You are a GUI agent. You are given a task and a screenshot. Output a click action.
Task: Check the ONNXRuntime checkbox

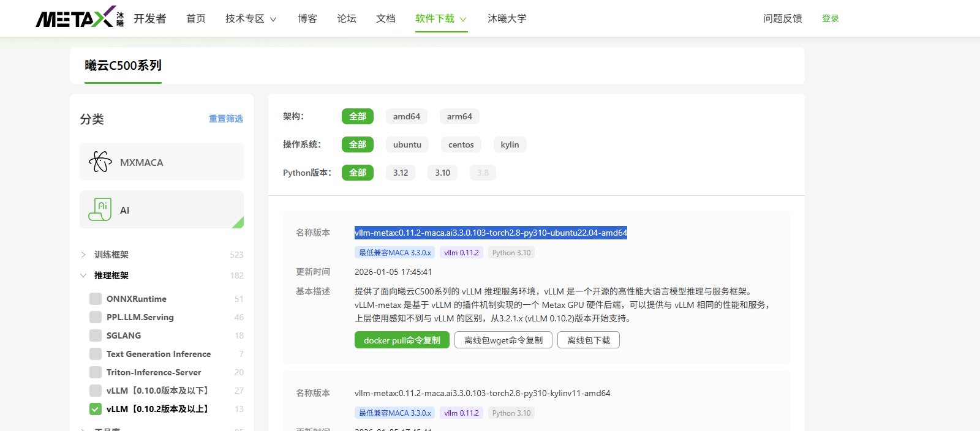(x=96, y=299)
